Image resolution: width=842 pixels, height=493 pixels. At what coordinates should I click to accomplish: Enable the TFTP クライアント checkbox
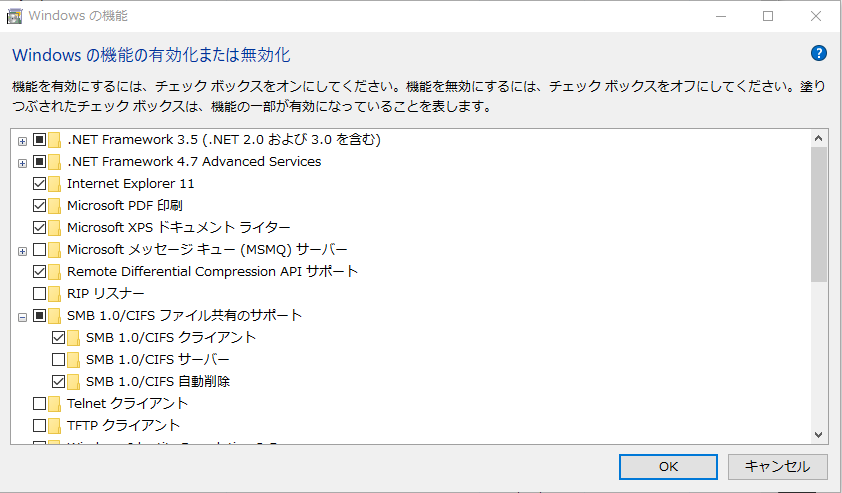[39, 425]
